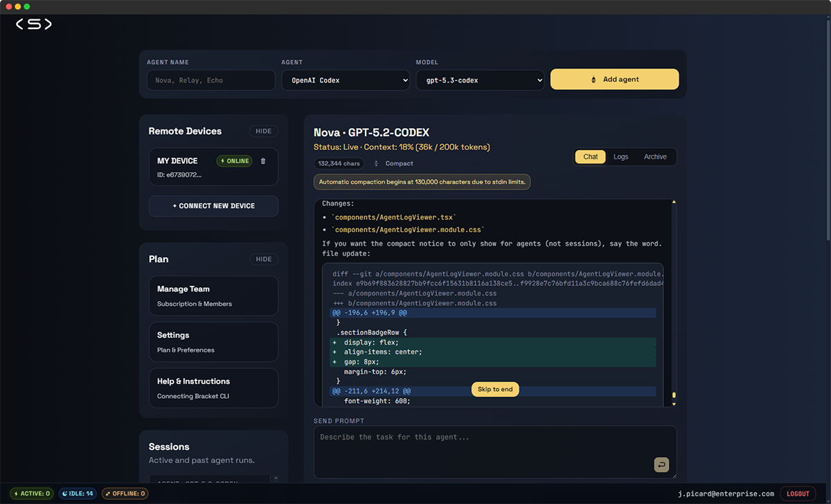Send the prompt using the arrow icon
The height and width of the screenshot is (504, 831).
click(661, 465)
